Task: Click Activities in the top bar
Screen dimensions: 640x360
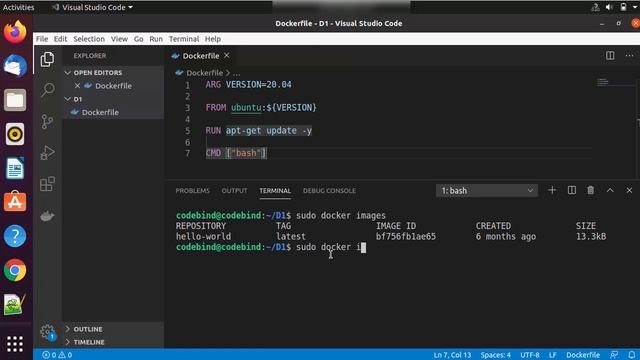Action: click(x=18, y=7)
